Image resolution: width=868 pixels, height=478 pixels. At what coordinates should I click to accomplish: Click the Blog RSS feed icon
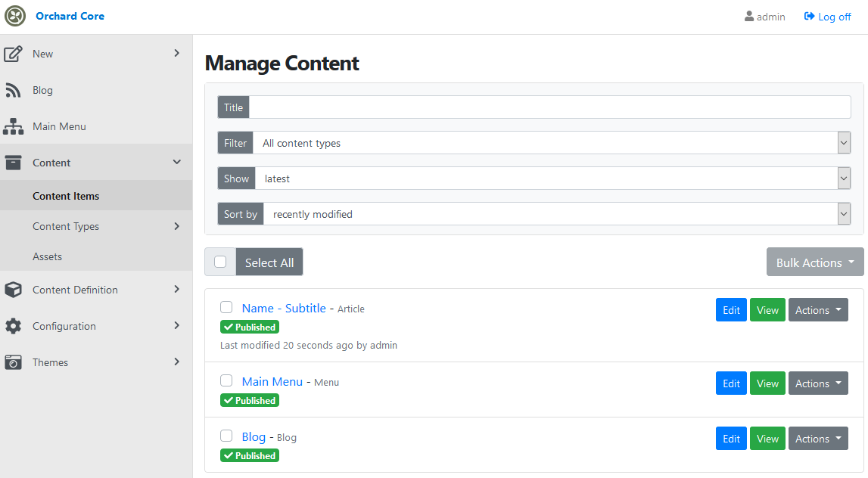pyautogui.click(x=13, y=91)
